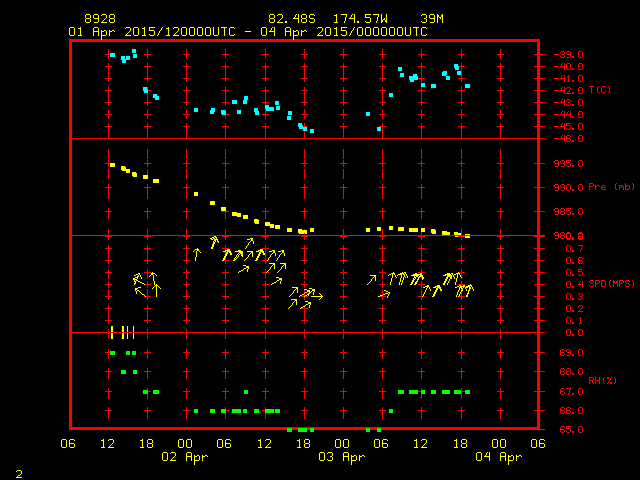The width and height of the screenshot is (640, 480).
Task: Click the rightmost yellow pressure data point
Action: pos(467,235)
